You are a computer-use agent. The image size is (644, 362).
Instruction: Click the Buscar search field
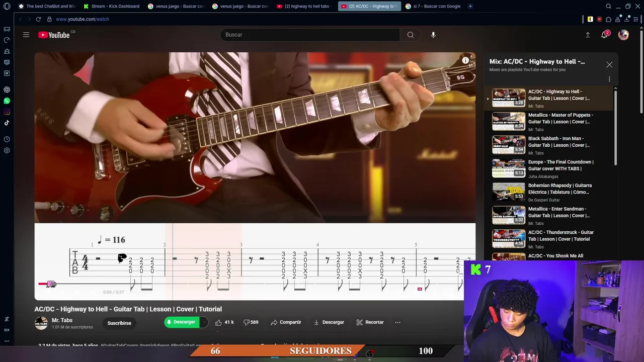tap(310, 35)
